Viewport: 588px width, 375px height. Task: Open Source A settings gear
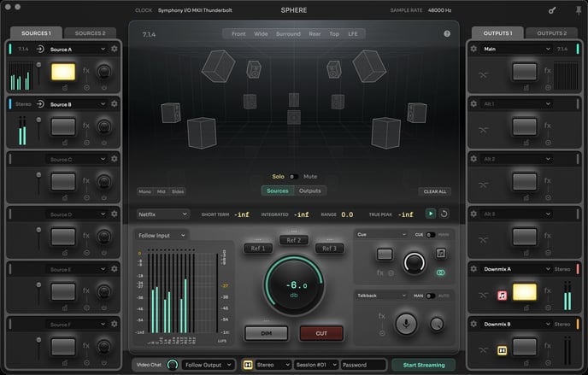115,50
